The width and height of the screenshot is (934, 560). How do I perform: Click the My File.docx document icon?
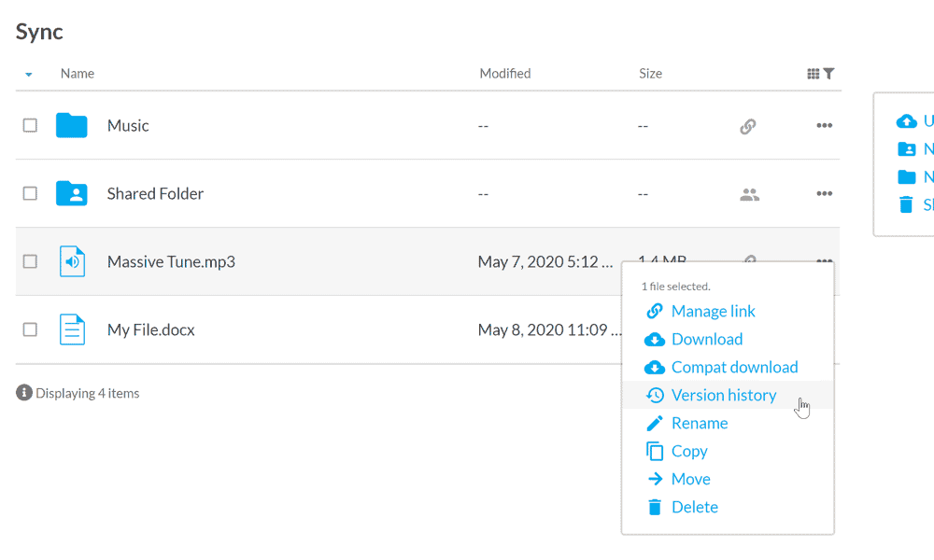click(x=72, y=329)
